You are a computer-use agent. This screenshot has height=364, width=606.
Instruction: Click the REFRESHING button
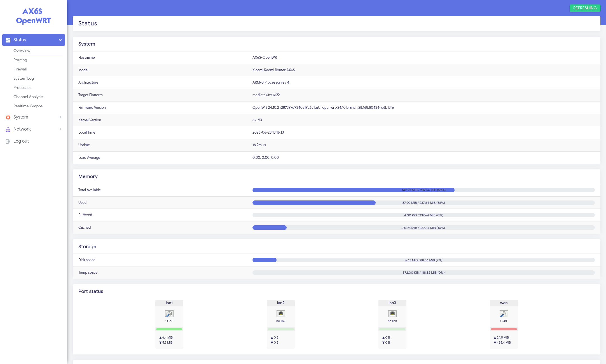pyautogui.click(x=584, y=8)
